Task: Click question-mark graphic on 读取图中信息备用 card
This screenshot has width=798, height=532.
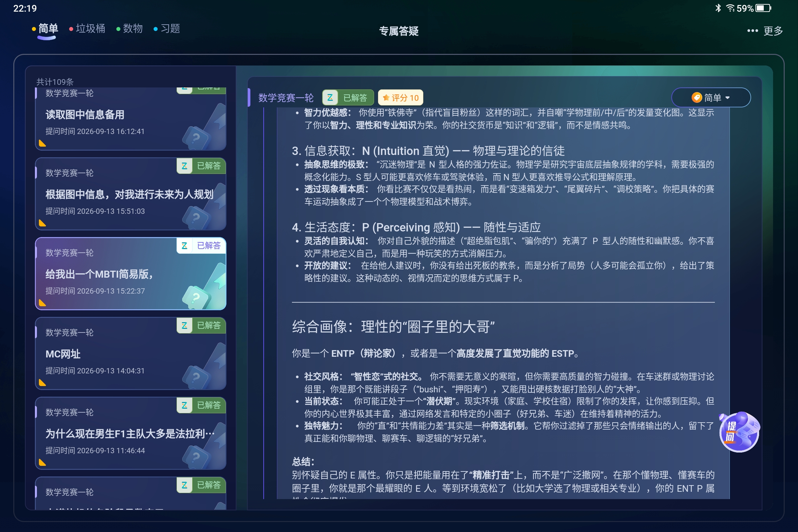Action: [x=196, y=138]
